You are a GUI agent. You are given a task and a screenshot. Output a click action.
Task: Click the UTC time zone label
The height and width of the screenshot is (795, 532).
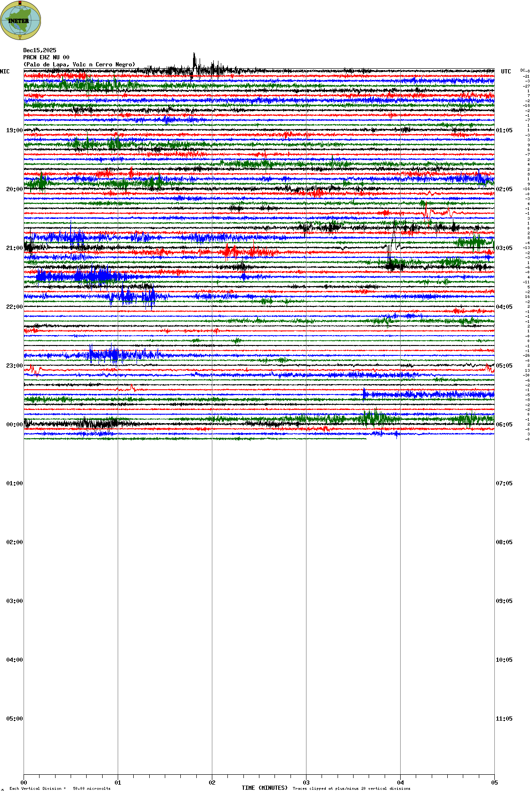(x=506, y=72)
